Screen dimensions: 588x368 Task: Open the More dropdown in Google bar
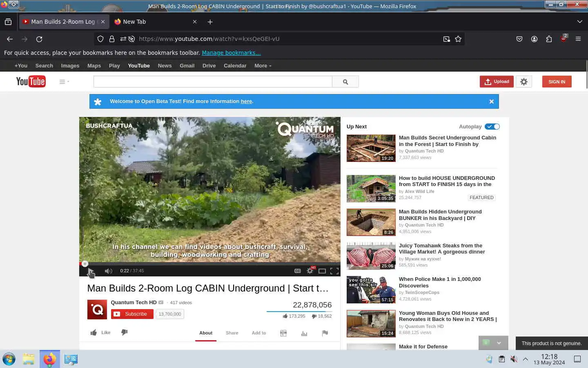pyautogui.click(x=263, y=66)
